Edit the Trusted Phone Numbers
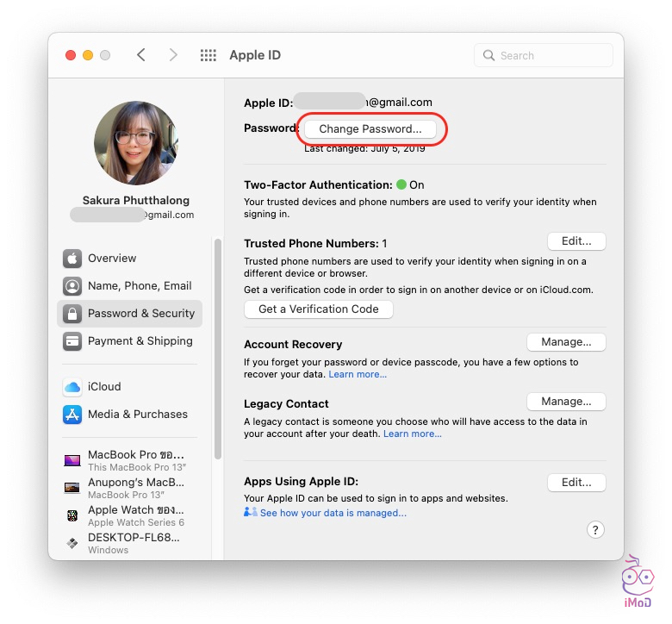The image size is (672, 624). [576, 241]
